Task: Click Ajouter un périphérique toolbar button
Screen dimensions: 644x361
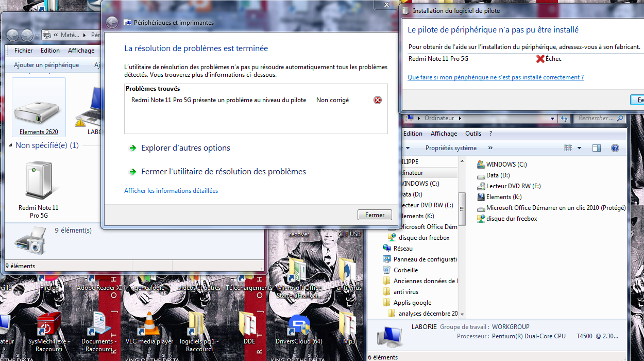Action: pos(46,65)
